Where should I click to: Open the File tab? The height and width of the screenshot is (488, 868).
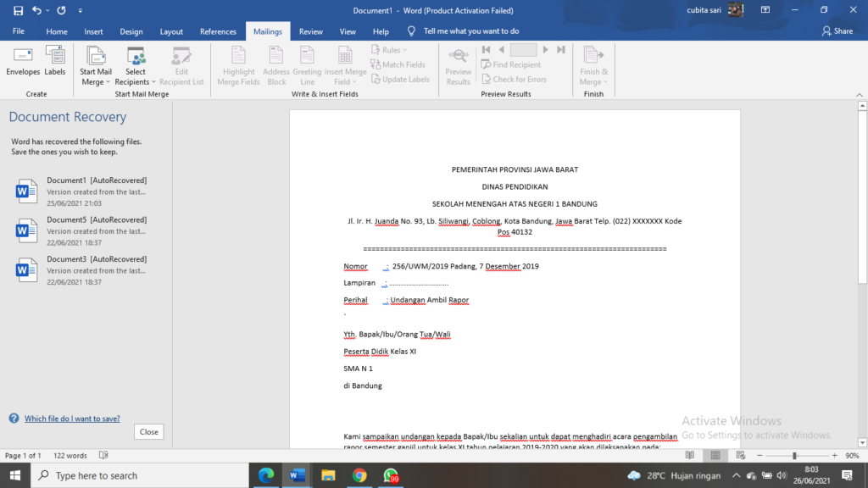(19, 31)
